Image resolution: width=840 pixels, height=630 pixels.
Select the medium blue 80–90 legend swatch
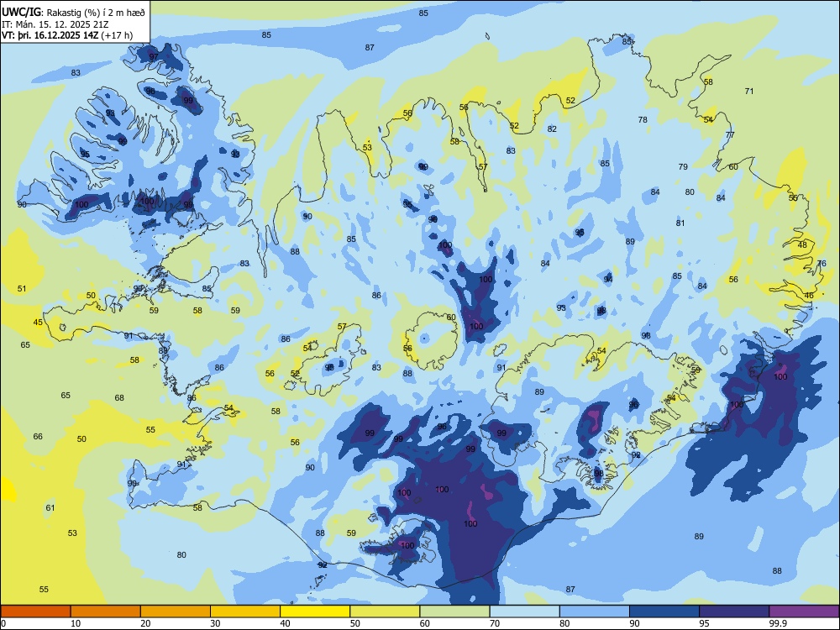coord(595,612)
